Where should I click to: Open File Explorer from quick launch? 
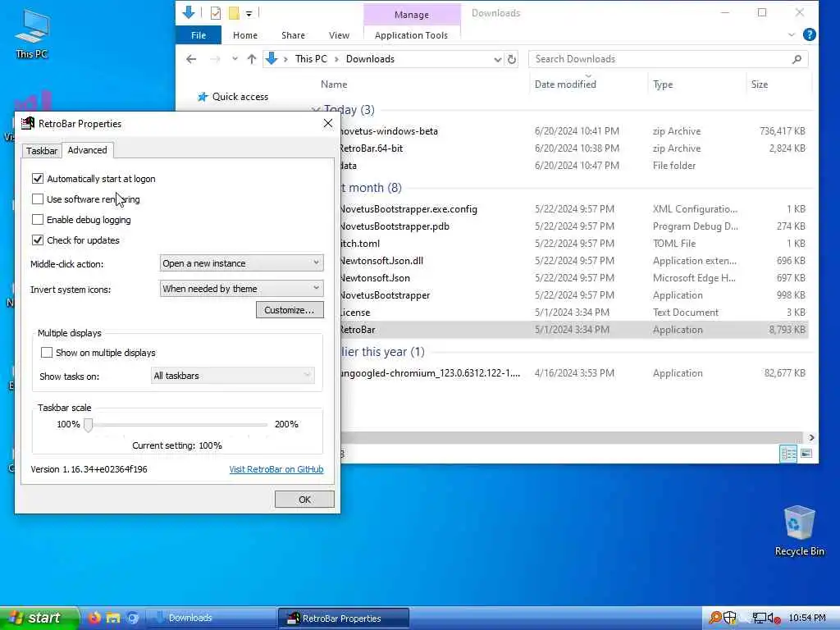tap(113, 618)
